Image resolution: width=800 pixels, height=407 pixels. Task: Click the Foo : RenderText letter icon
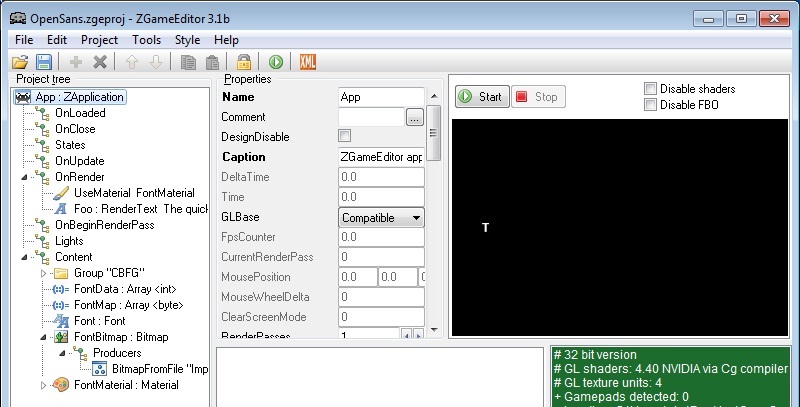point(61,209)
